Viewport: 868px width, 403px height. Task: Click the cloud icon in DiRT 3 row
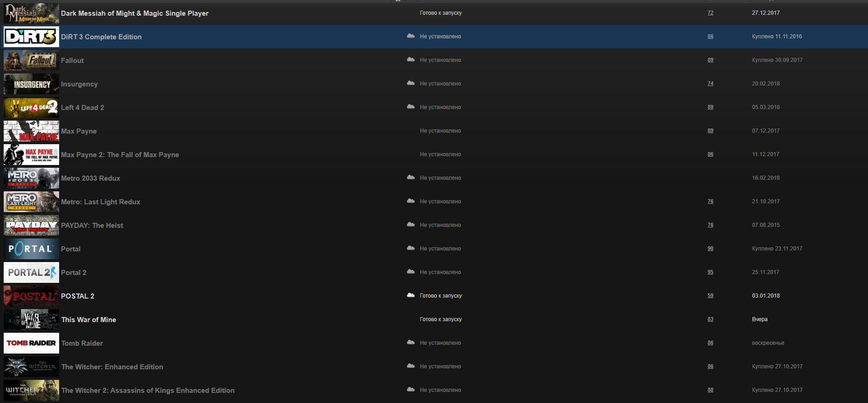pos(411,36)
